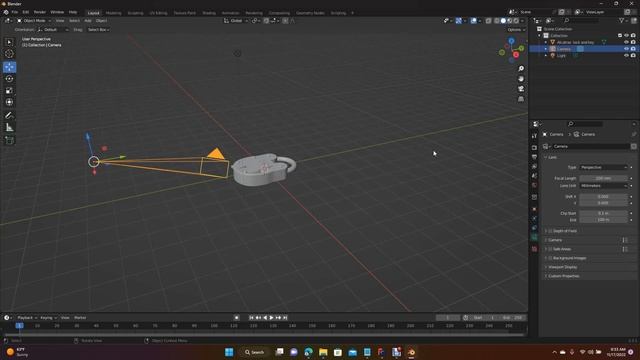Open the Global transform orientation dropdown
Viewport: 640px width, 360px height.
pyautogui.click(x=236, y=21)
